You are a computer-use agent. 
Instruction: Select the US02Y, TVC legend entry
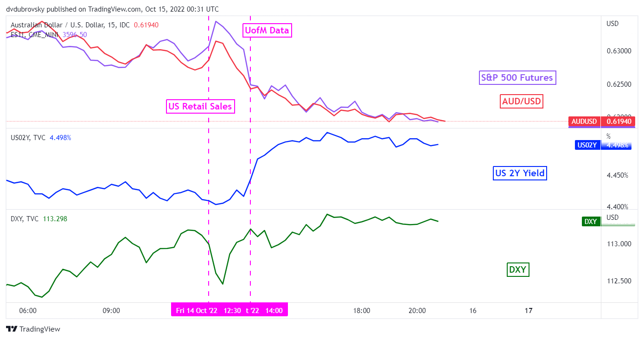(x=29, y=138)
